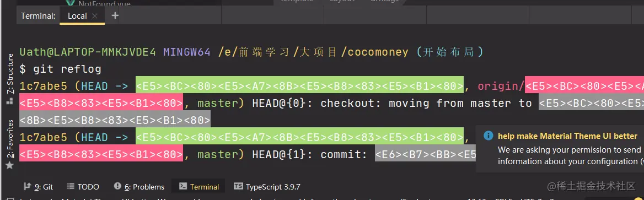Click 'HEAD@{0}: checkout: moving from master to' text
The width and height of the screenshot is (644, 200).
click(x=392, y=102)
